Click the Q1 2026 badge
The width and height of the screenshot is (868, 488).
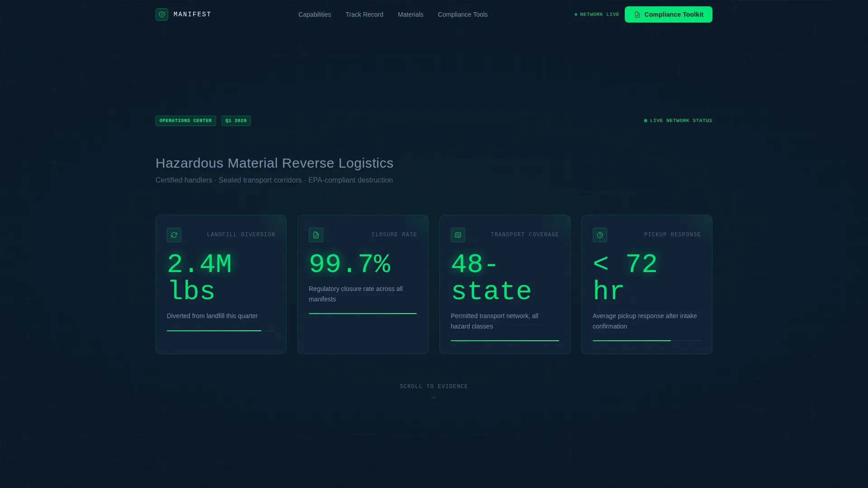tap(236, 121)
